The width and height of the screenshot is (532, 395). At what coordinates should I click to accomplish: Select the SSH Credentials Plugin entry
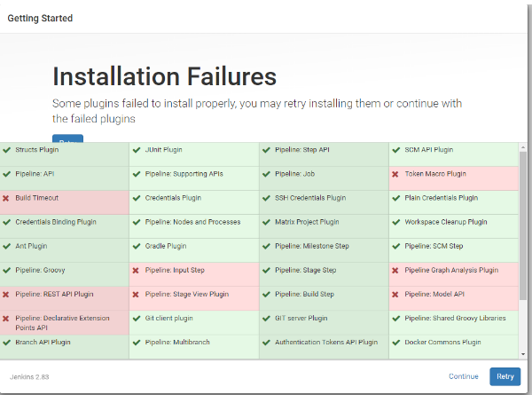click(x=310, y=198)
